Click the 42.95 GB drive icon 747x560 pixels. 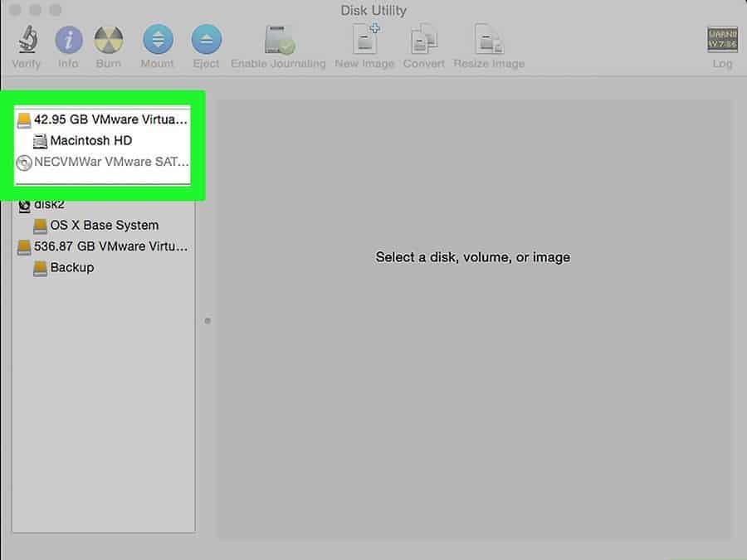24,120
